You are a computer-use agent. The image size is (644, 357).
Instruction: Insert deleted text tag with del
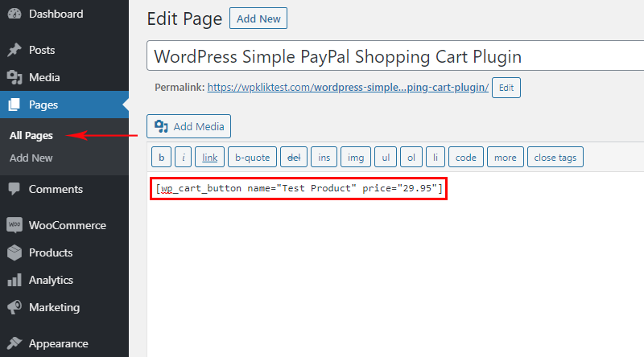tap(294, 157)
